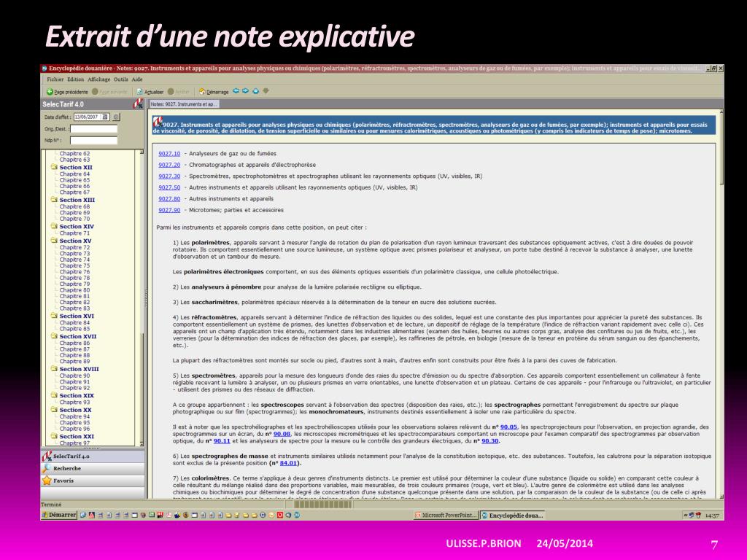747x560 pixels.
Task: Switch to Microsoft PowerPoint in taskbar
Action: (446, 516)
